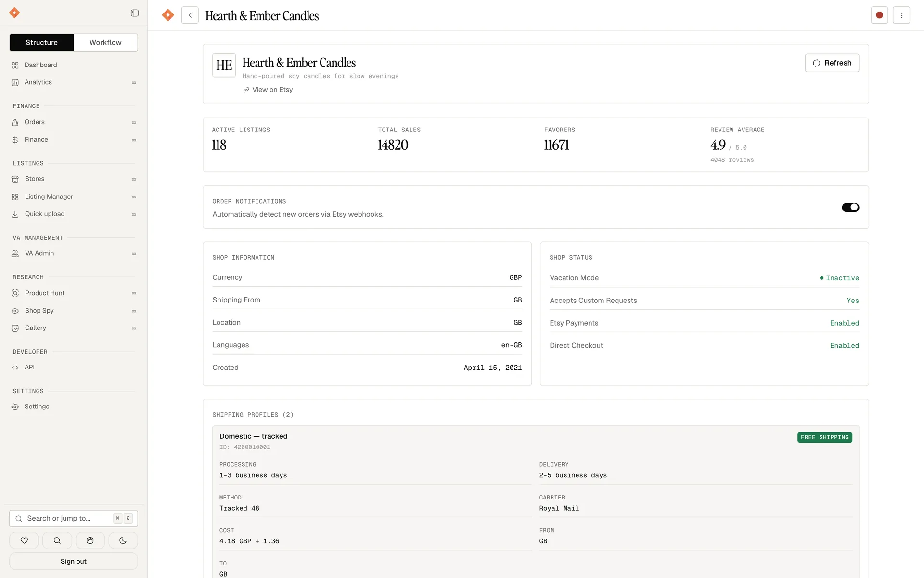Click the Inactive vacation mode status

(x=839, y=278)
